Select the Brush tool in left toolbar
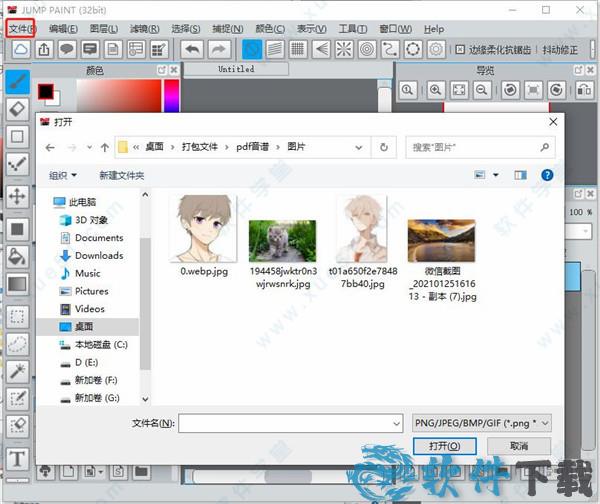This screenshot has width=600, height=504. pyautogui.click(x=17, y=82)
